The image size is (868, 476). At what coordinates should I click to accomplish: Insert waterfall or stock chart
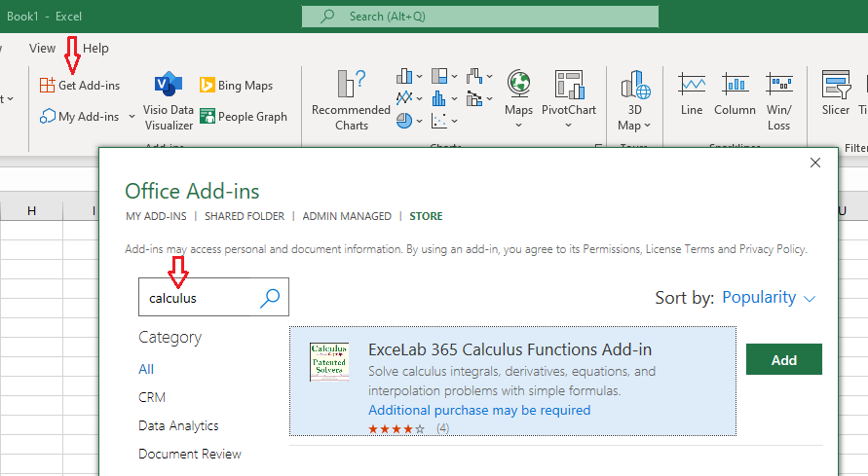point(474,76)
